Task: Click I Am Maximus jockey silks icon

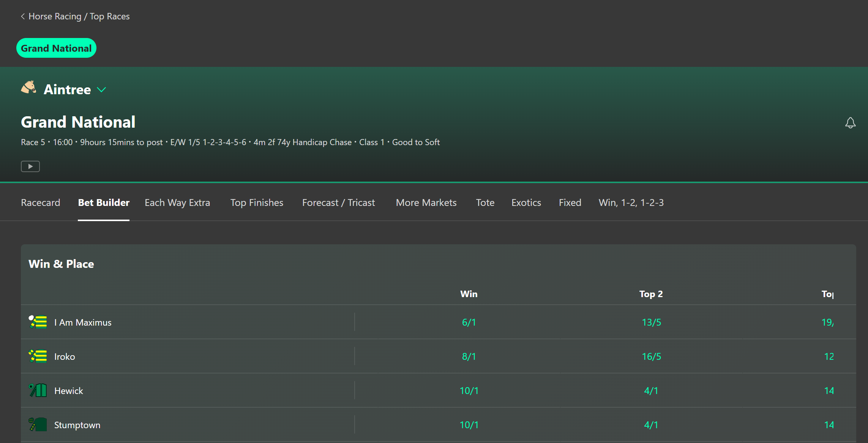Action: click(38, 322)
